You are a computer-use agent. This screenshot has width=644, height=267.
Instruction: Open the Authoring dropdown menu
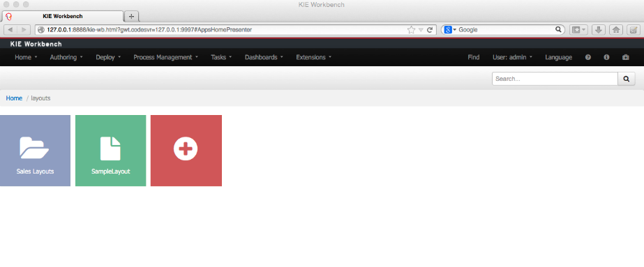click(x=66, y=57)
